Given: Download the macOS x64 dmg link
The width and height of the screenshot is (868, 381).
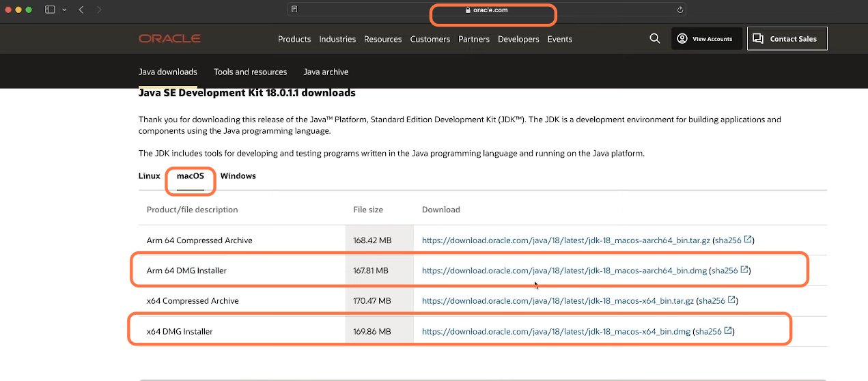Looking at the screenshot, I should 557,331.
